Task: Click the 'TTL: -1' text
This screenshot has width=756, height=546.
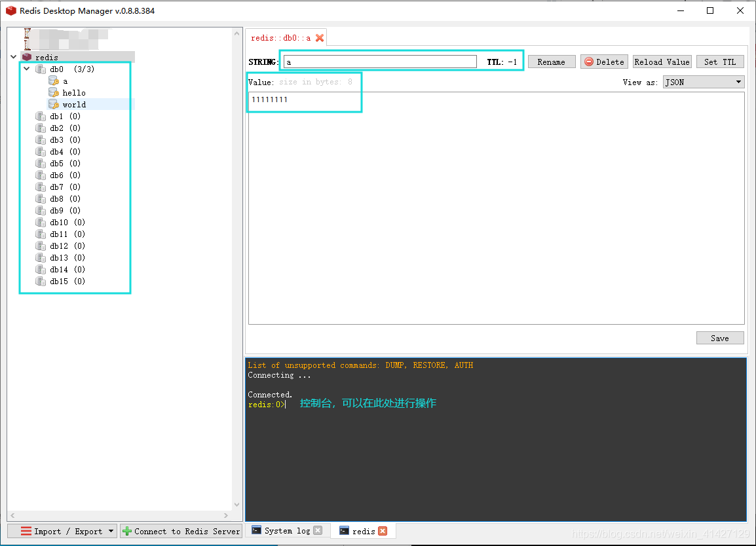Action: coord(502,62)
